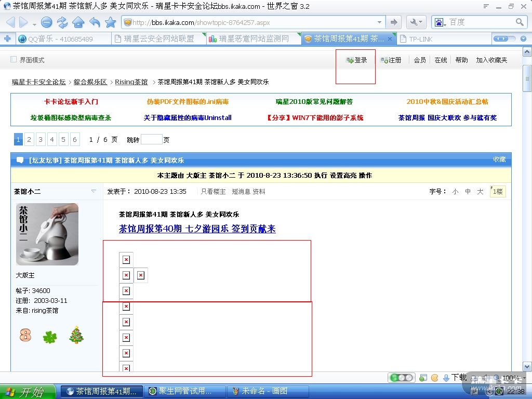Viewport: 532px width, 399px height.
Task: Refresh the page with the reload icon
Action: point(62,22)
